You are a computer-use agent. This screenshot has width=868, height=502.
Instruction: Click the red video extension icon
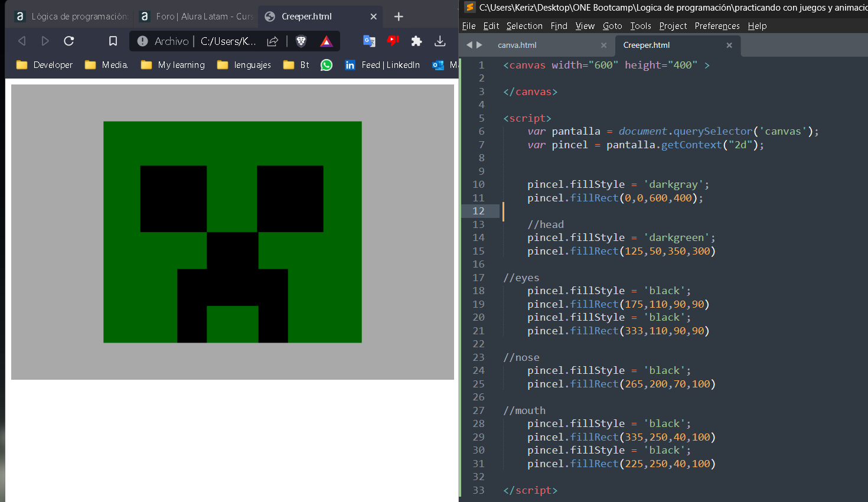click(393, 40)
